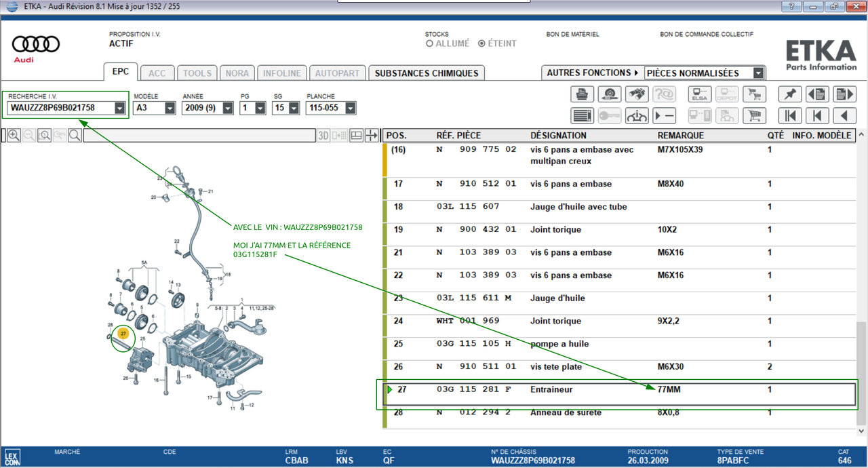Go to the first page using the double-bar arrow
This screenshot has width=868, height=468.
[x=790, y=116]
